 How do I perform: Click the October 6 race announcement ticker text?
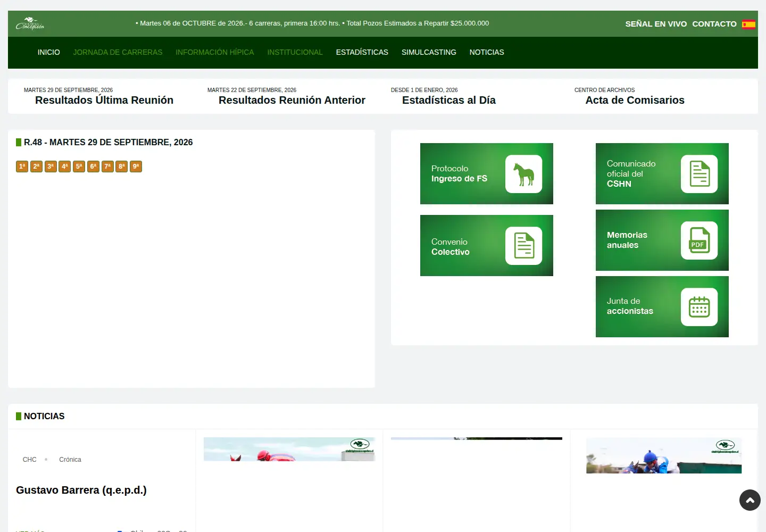click(312, 23)
